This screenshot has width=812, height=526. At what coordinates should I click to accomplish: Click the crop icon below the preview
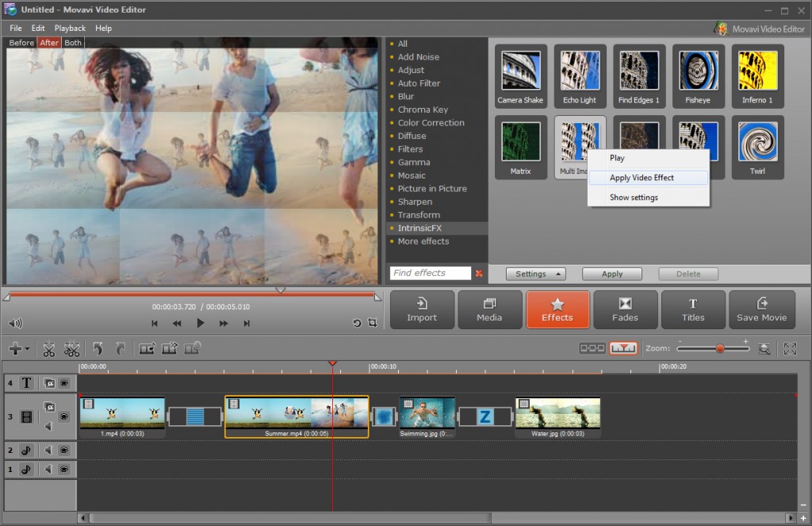(371, 323)
